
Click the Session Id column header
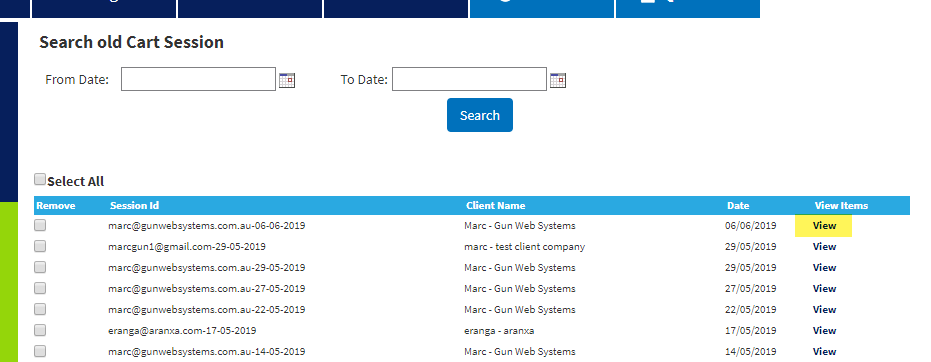[x=134, y=206]
